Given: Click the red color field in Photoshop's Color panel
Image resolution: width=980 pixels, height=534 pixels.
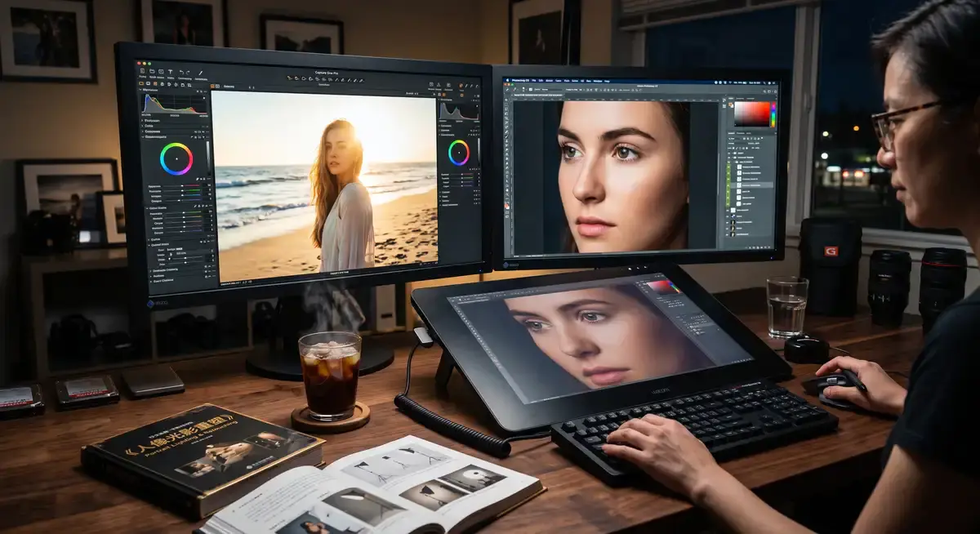Looking at the screenshot, I should (752, 113).
